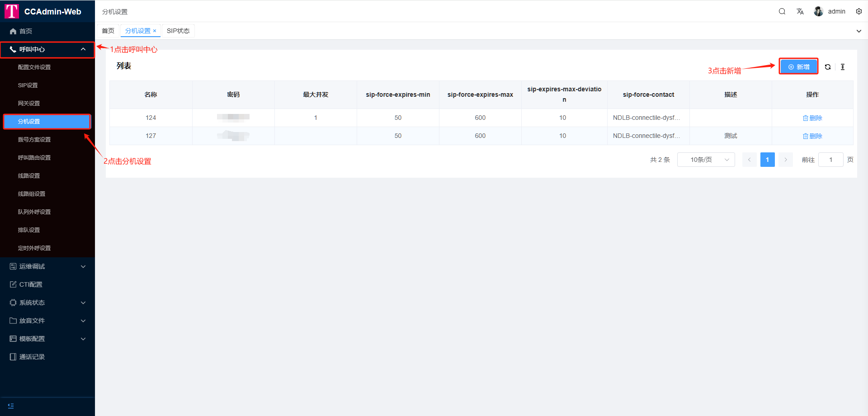Viewport: 868px width, 416px height.
Task: Click the table density icon beside refresh
Action: tap(842, 67)
